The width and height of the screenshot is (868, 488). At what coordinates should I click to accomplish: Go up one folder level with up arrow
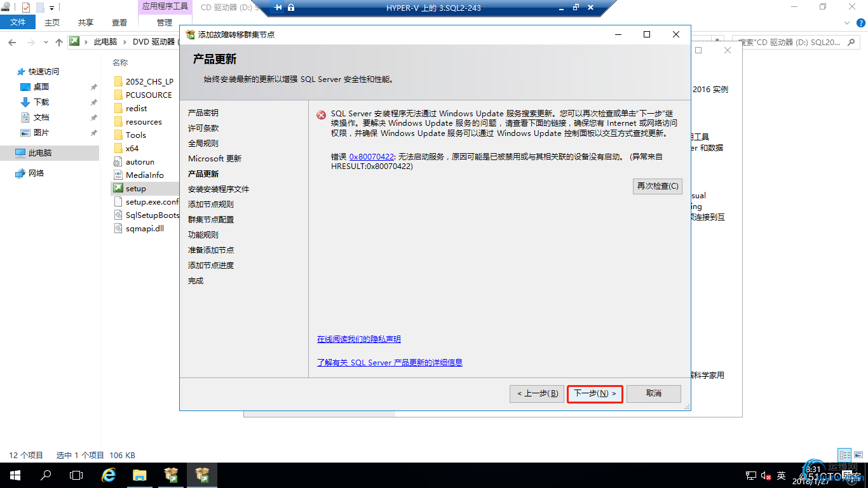59,42
